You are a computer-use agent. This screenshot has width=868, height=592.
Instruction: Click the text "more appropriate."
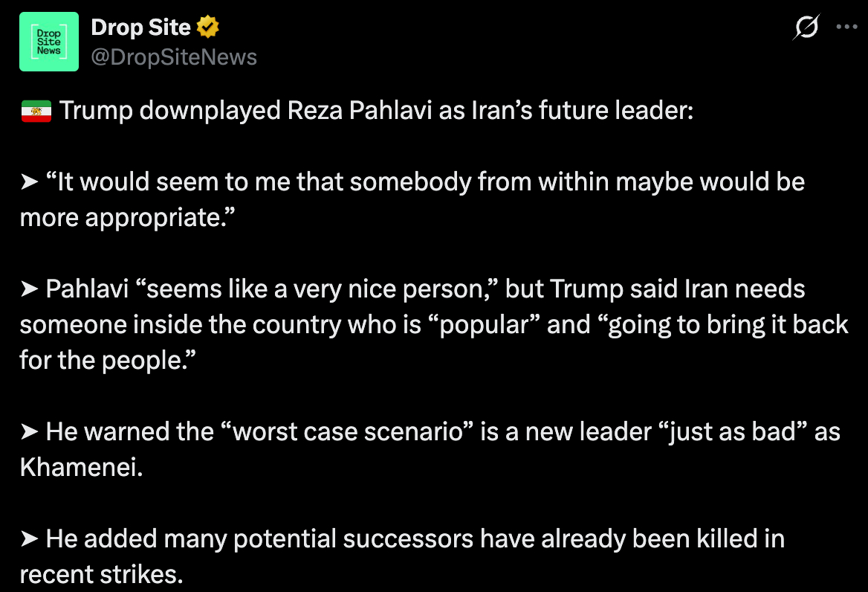point(120,218)
